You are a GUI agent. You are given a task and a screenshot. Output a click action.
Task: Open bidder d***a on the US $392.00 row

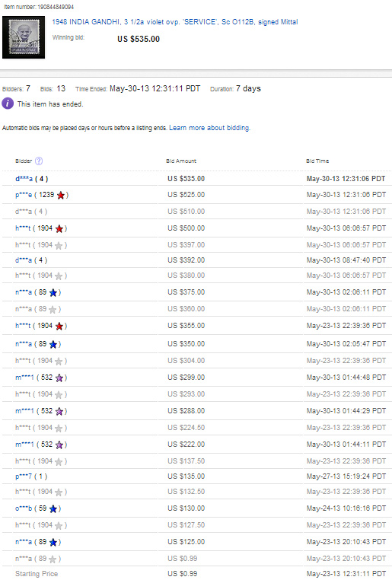(x=24, y=260)
